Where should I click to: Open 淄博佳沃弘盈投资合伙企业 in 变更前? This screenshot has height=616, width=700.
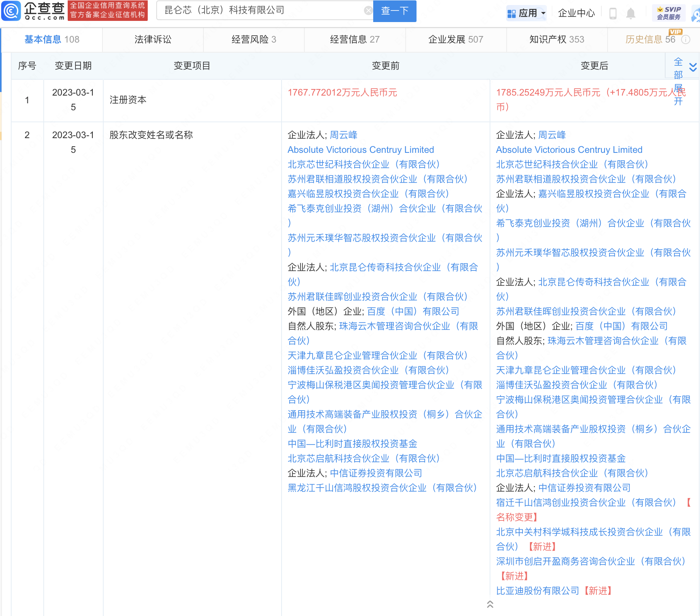(368, 370)
